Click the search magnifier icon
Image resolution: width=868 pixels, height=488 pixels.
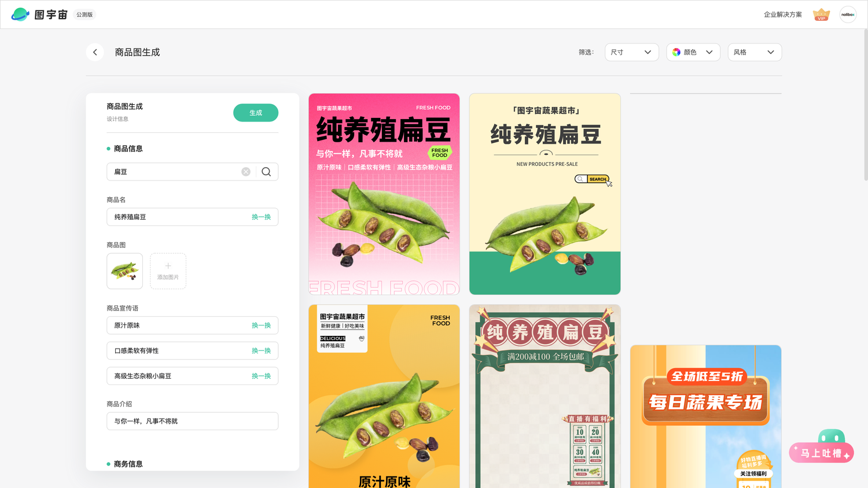coord(266,172)
